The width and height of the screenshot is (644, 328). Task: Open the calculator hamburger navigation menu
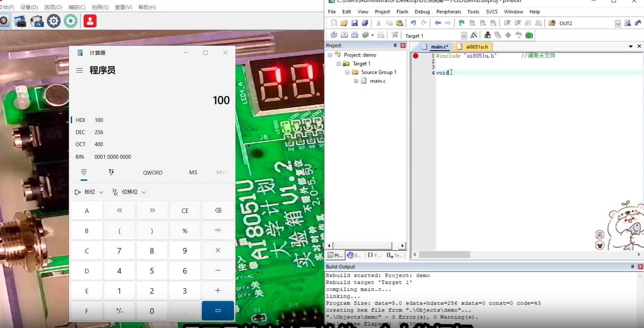79,70
